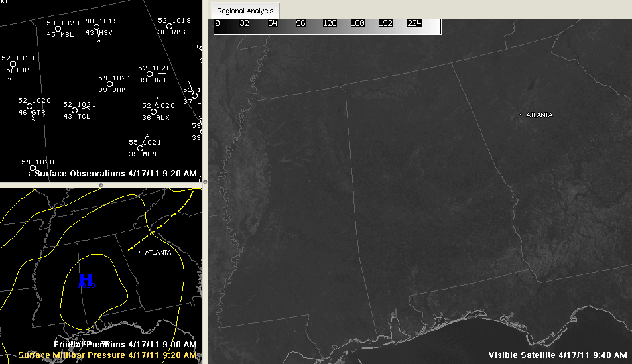Select the Regional Analysis tab
Image resolution: width=632 pixels, height=364 pixels.
[x=245, y=11]
